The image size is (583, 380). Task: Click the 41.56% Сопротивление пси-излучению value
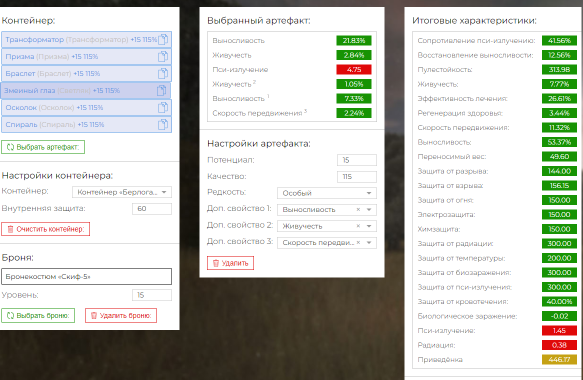coord(559,41)
